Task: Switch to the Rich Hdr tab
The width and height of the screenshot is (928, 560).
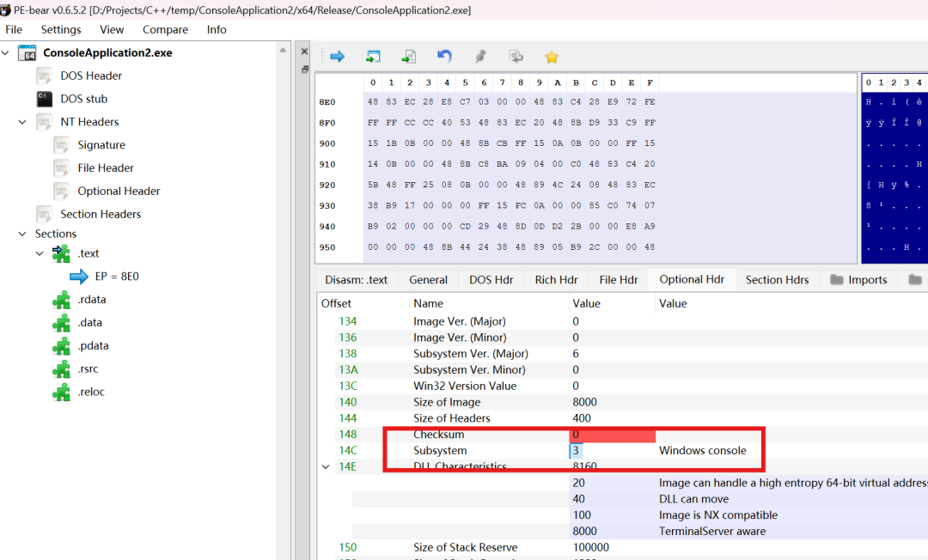Action: click(556, 280)
